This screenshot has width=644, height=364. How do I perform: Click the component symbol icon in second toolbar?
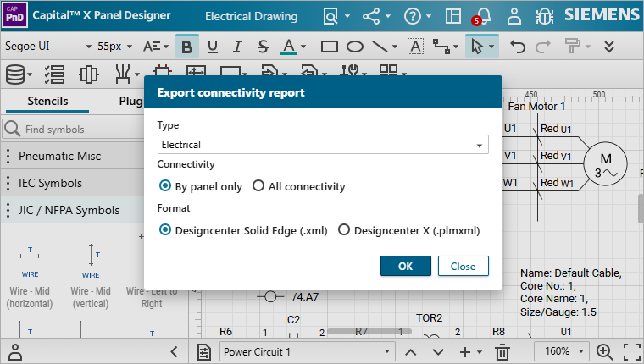coord(89,74)
